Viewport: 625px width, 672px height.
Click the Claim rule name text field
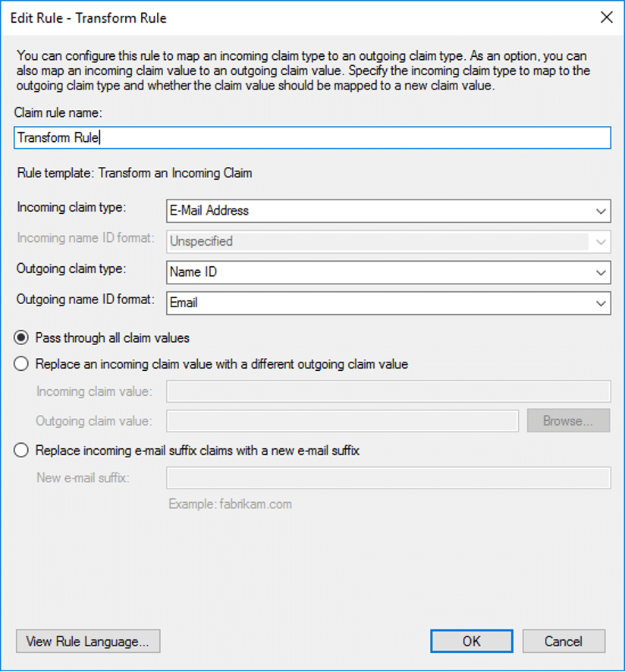[312, 137]
